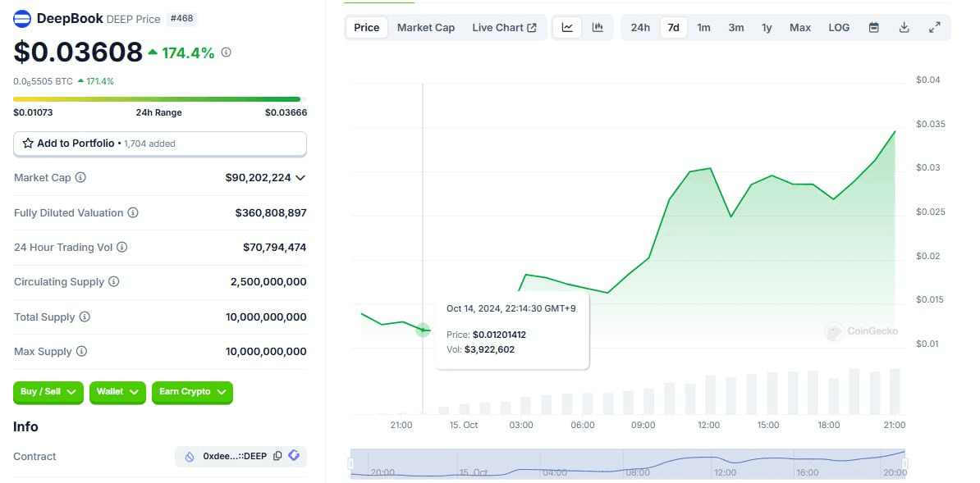
Task: Show Max Supply info icon
Action: tap(82, 351)
